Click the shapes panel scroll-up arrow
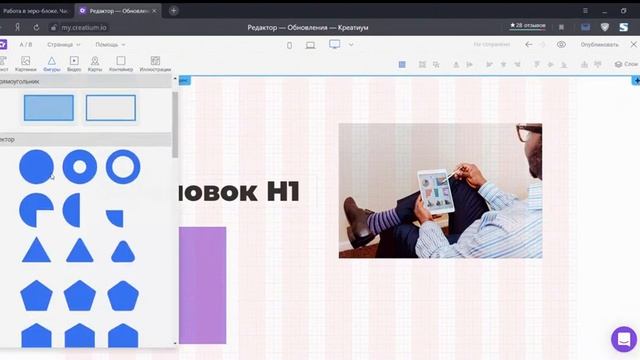This screenshot has height=360, width=640. tap(175, 78)
